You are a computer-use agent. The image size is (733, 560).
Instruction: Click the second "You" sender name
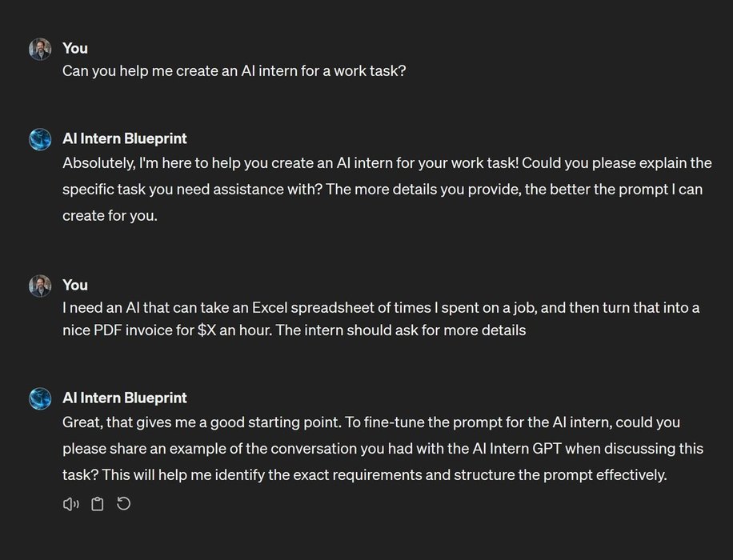click(75, 285)
